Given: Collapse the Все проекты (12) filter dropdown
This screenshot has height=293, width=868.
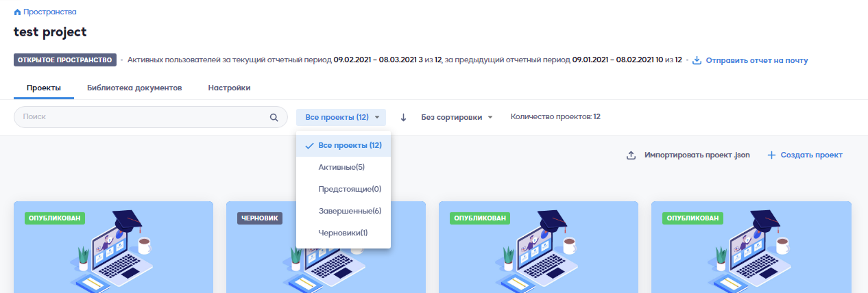Looking at the screenshot, I should (x=341, y=117).
